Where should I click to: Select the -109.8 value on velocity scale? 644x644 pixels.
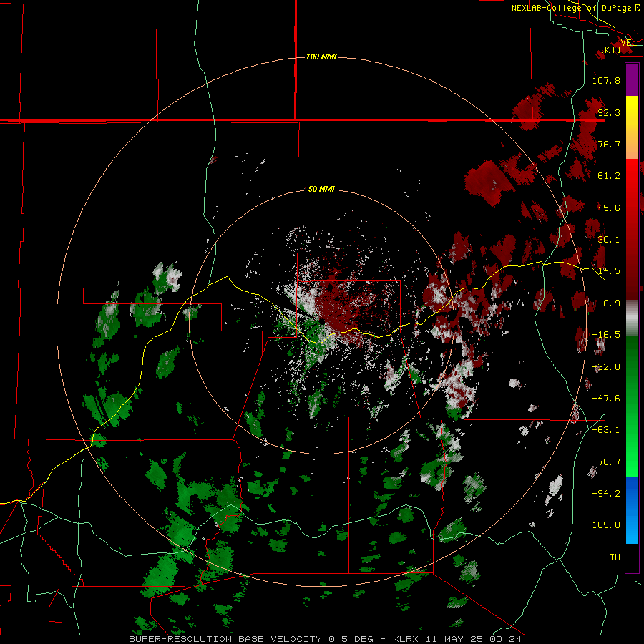pyautogui.click(x=603, y=525)
